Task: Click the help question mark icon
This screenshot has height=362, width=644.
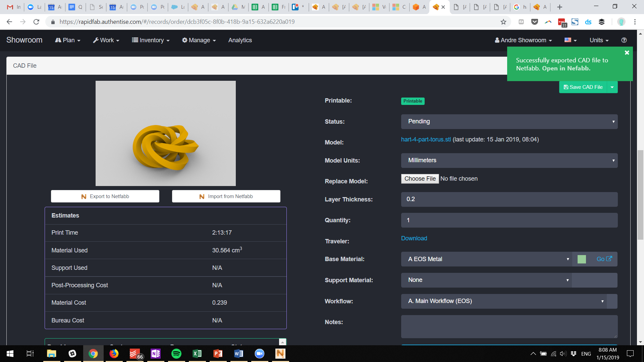Action: pyautogui.click(x=624, y=40)
